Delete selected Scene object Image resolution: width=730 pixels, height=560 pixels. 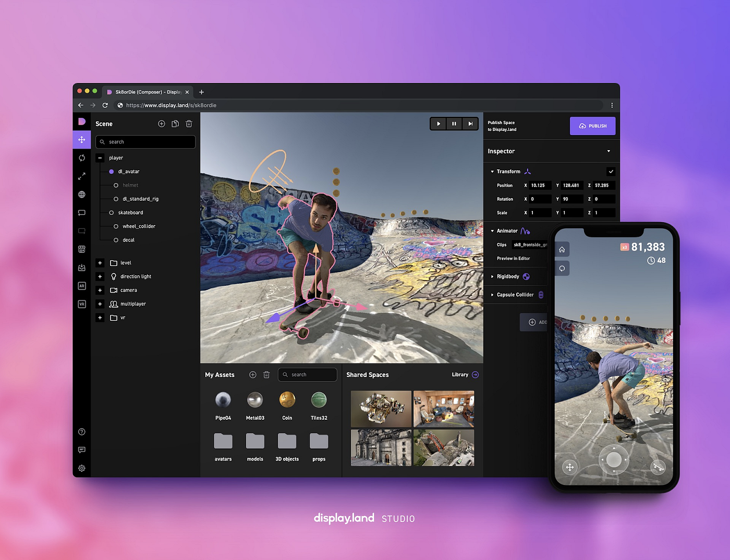point(189,124)
